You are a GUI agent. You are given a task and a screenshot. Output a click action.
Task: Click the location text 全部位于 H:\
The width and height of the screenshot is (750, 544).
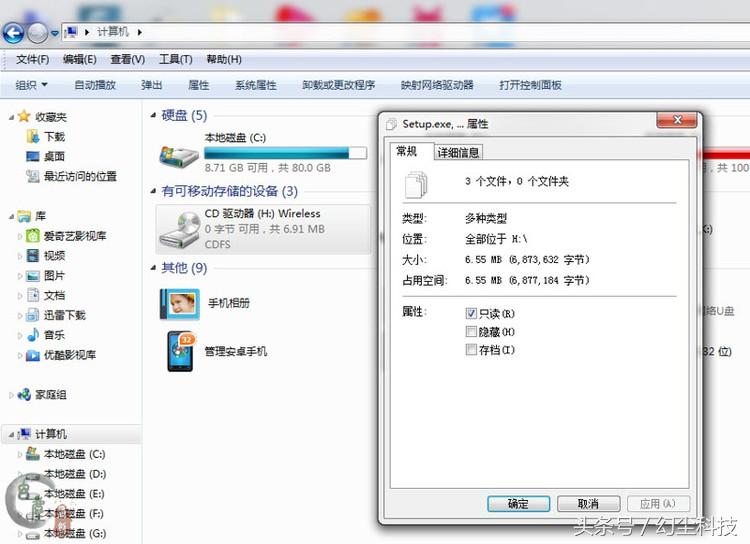click(496, 239)
